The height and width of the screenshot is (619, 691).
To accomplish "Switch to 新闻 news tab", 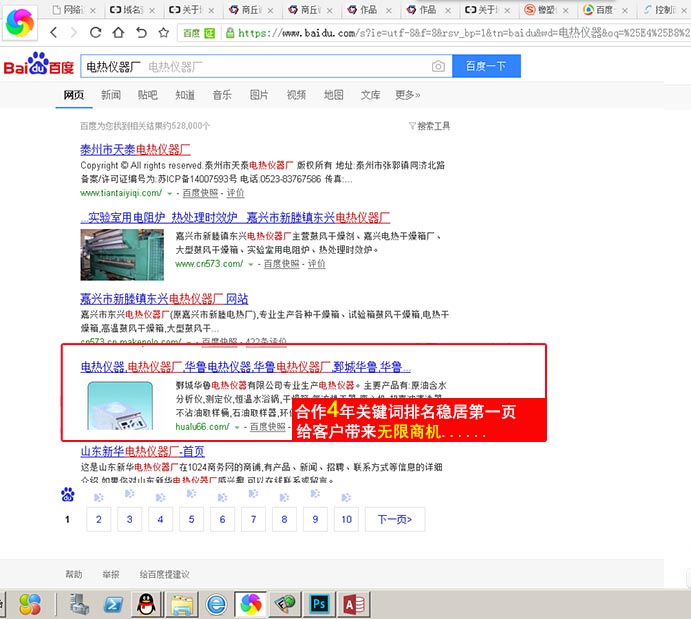I will click(x=111, y=95).
